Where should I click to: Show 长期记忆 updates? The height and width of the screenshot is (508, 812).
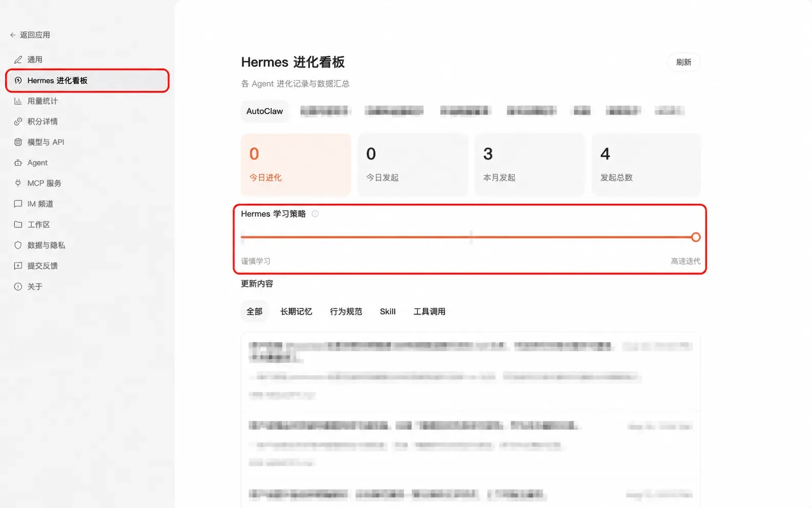[x=296, y=311]
